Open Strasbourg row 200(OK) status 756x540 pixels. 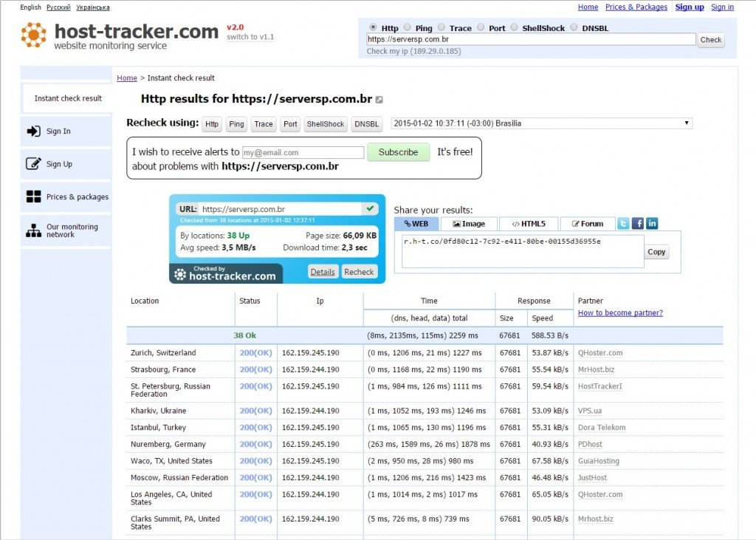(255, 369)
